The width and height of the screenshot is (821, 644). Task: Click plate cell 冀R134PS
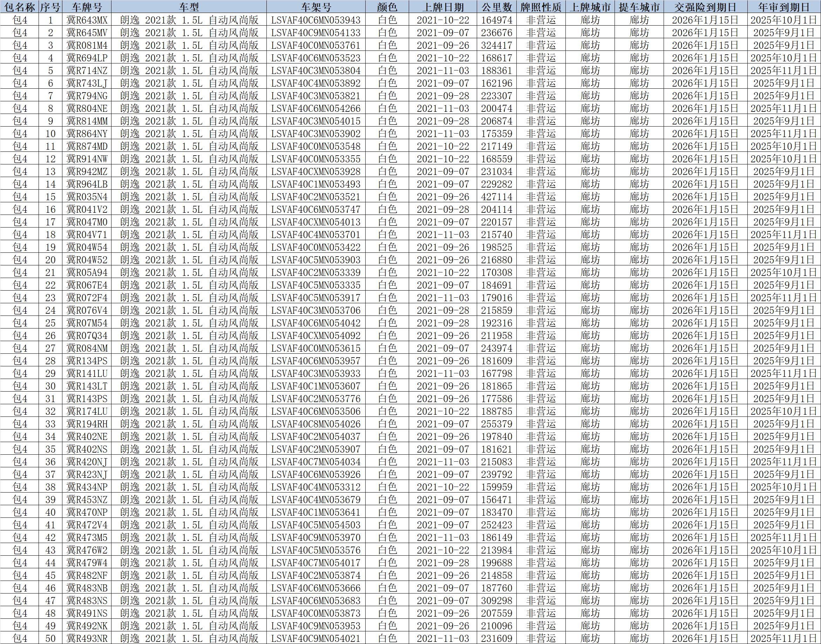tap(87, 361)
